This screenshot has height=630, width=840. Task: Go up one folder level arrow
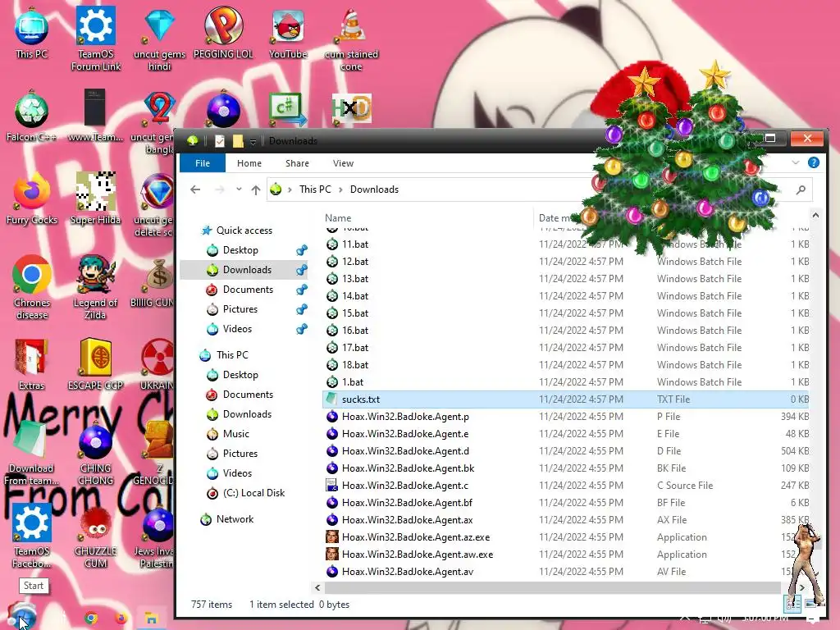click(x=256, y=189)
